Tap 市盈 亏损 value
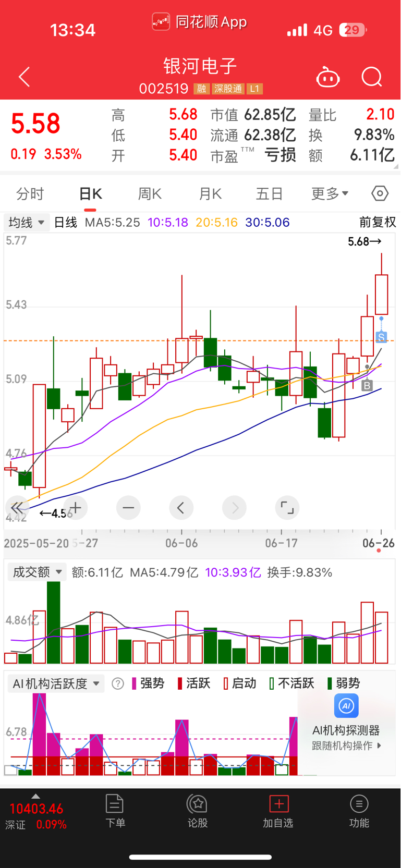 click(280, 155)
